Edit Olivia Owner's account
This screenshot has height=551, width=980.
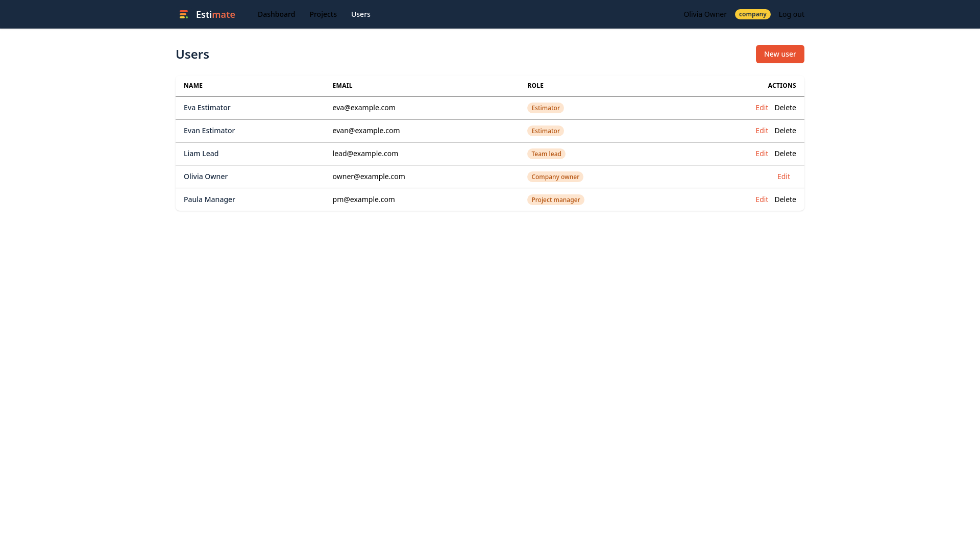coord(783,177)
